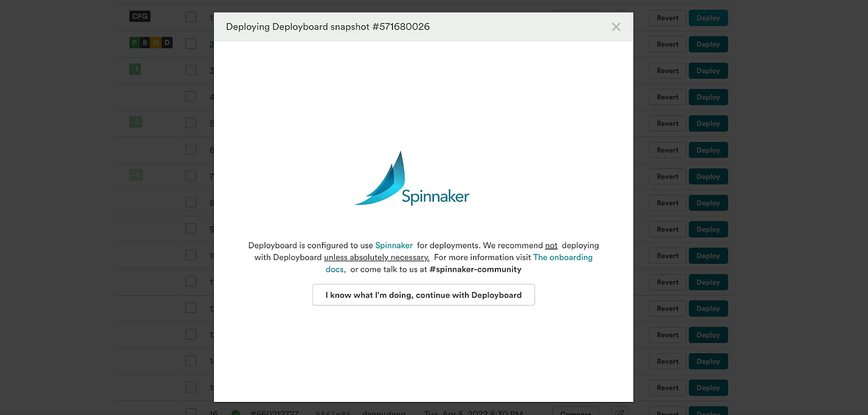This screenshot has height=415, width=868.
Task: Click the yellow N badge in row 2
Action: 156,43
